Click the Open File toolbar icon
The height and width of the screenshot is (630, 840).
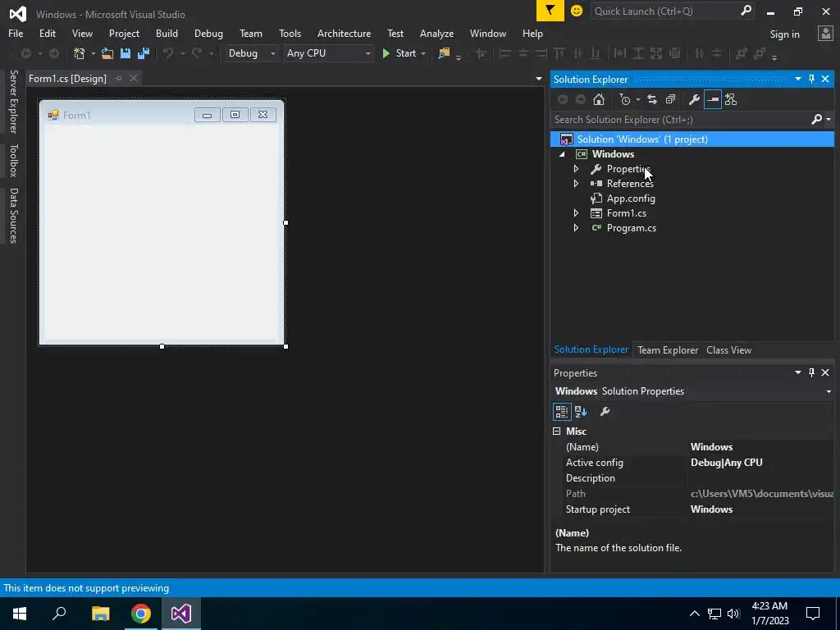[x=107, y=53]
